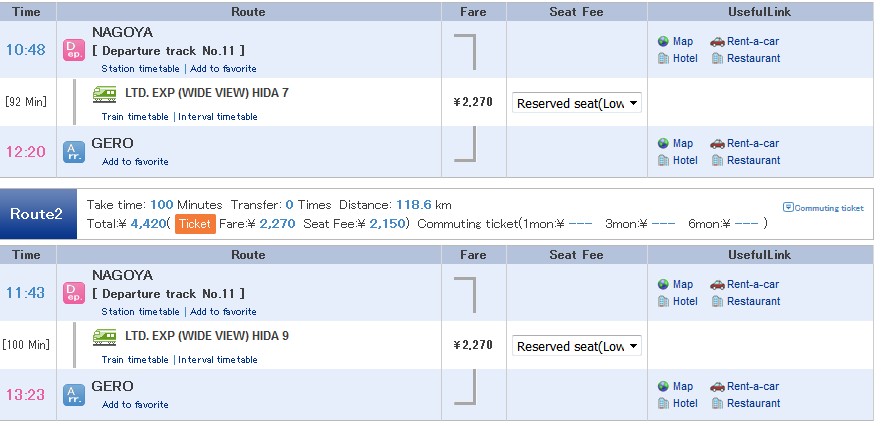Click the Restaurant icon in the 11:43 Nagoya row

click(x=717, y=301)
